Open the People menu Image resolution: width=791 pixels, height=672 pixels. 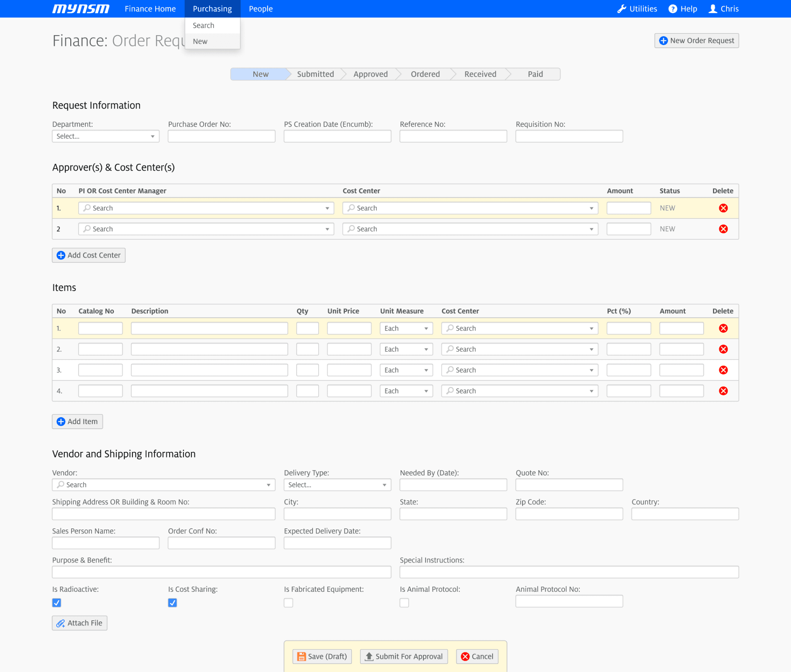tap(261, 9)
